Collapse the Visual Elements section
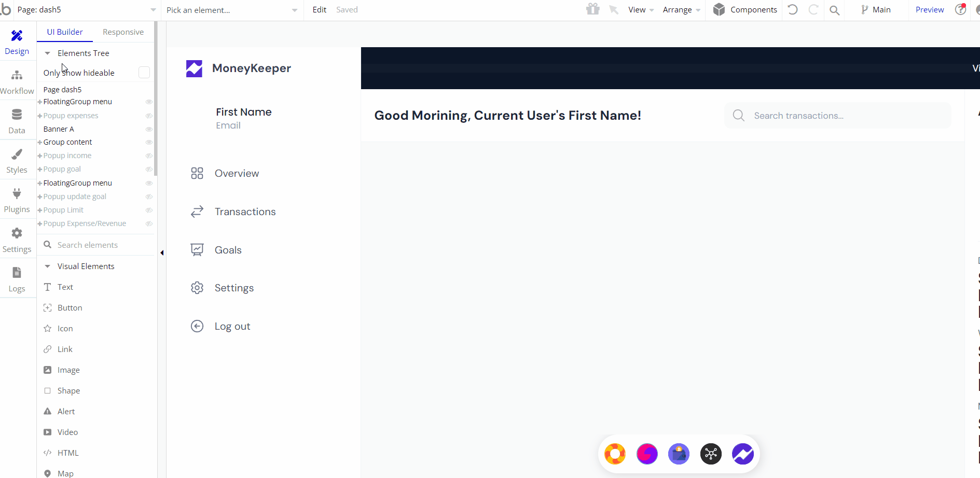Image resolution: width=980 pixels, height=478 pixels. click(47, 266)
